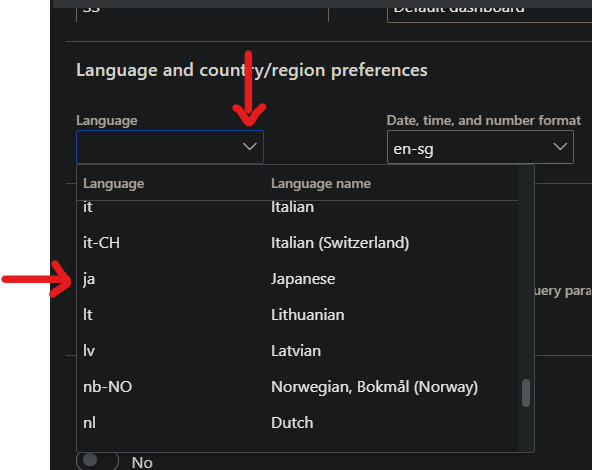The image size is (592, 470).
Task: Click the lv language code entry
Action: pos(89,351)
